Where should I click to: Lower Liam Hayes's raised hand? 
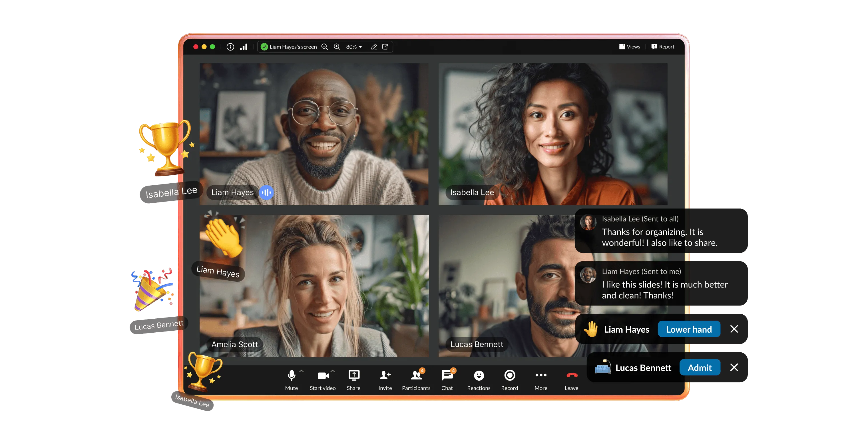689,329
